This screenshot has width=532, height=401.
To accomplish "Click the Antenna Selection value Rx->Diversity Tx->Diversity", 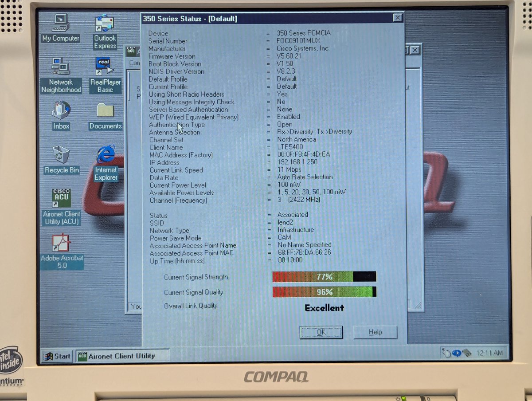I will [315, 132].
